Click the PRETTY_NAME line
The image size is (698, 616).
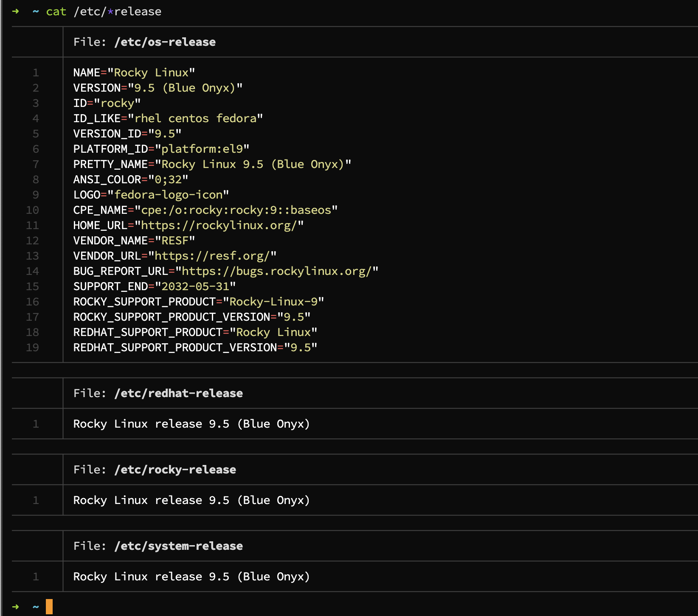click(212, 164)
